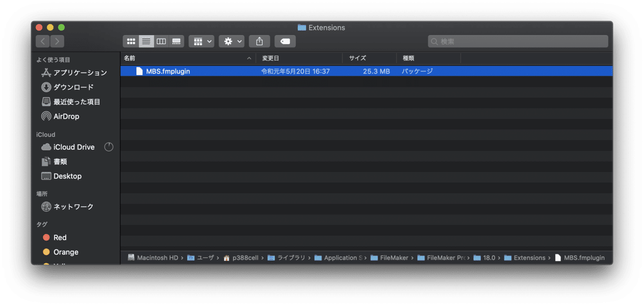Click ライブラリ in the path bar
Screen dimensions: 644x306
click(286, 258)
